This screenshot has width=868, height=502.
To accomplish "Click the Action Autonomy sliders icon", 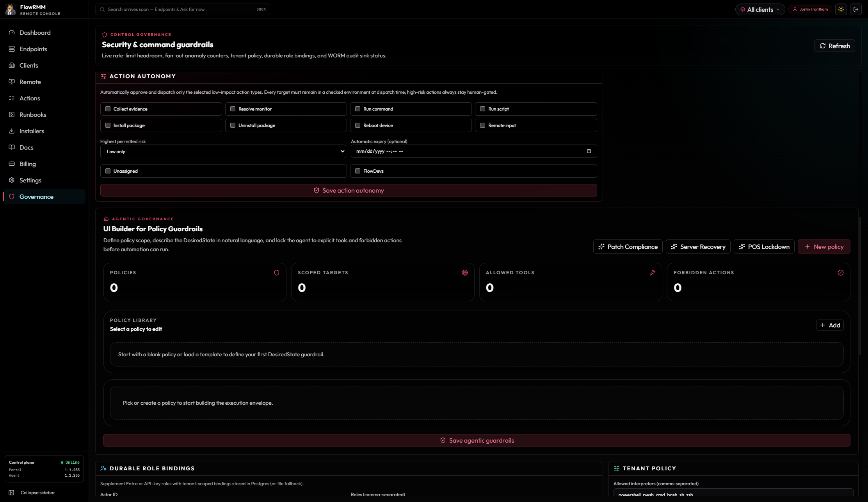I will coord(103,76).
